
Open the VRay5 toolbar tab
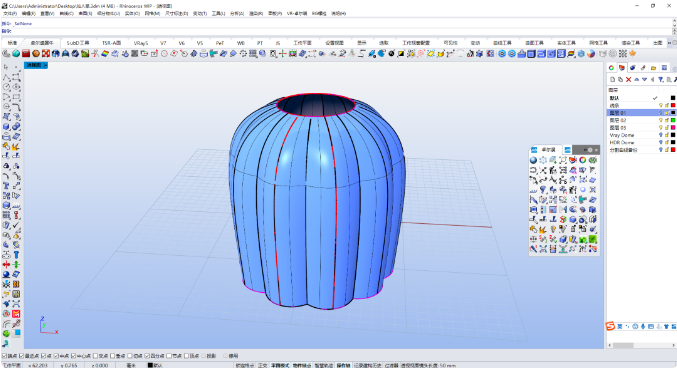141,43
